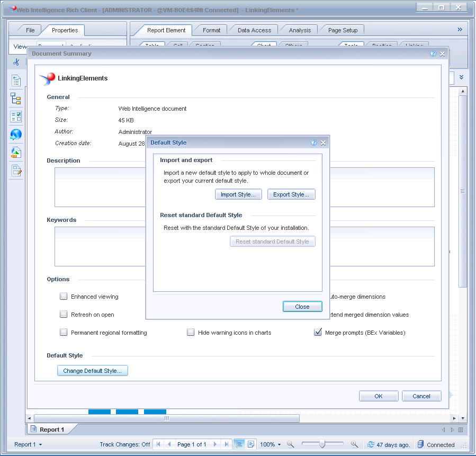This screenshot has width=476, height=456.
Task: Click the scissors cut icon in left sidebar
Action: pyautogui.click(x=16, y=62)
